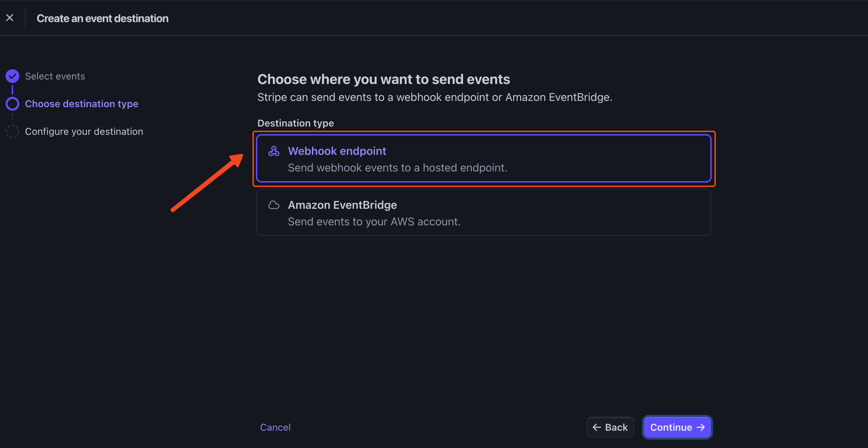Click the Destination type heading

[295, 123]
